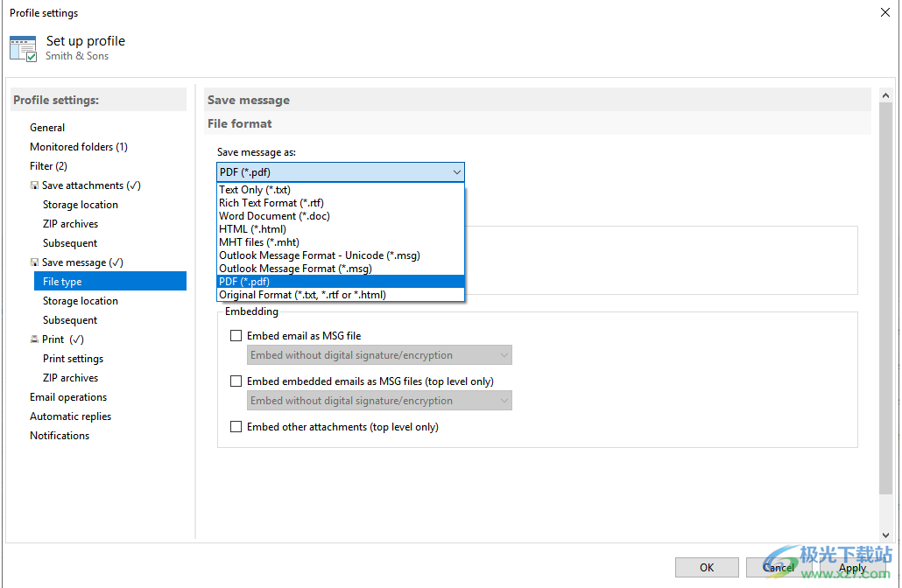The width and height of the screenshot is (902, 588).
Task: Click the Save attachments icon in sidebar
Action: click(x=35, y=185)
